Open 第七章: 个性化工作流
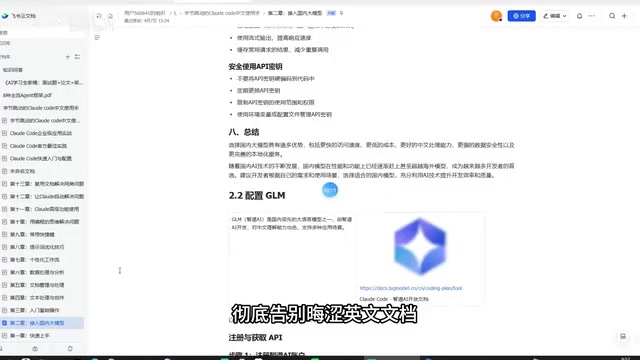Image resolution: width=640 pixels, height=360 pixels. [x=35, y=260]
